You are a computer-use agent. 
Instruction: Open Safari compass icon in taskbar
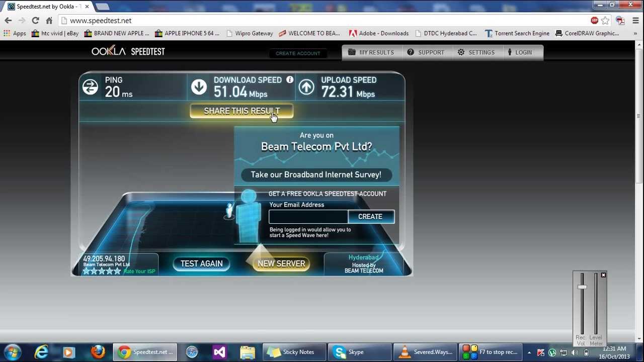[x=192, y=352]
